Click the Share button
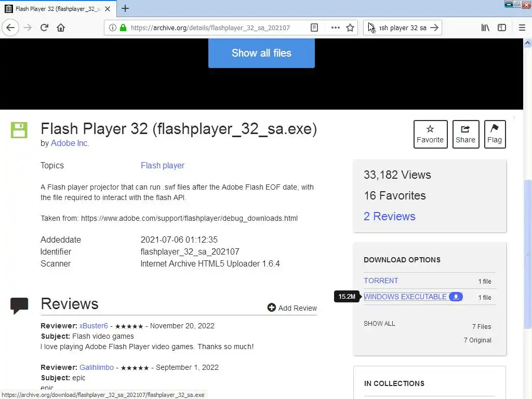This screenshot has height=399, width=532. (x=465, y=135)
